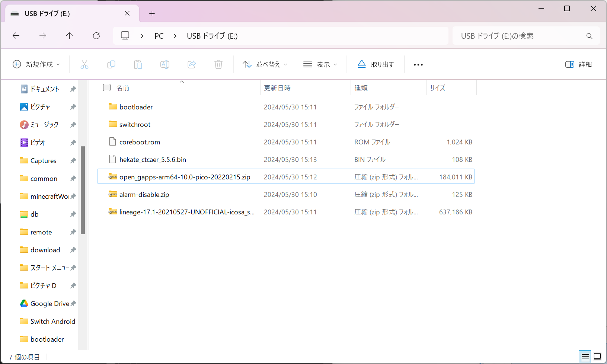Switch to large thumbnails view icon
Image resolution: width=607 pixels, height=364 pixels.
[597, 357]
